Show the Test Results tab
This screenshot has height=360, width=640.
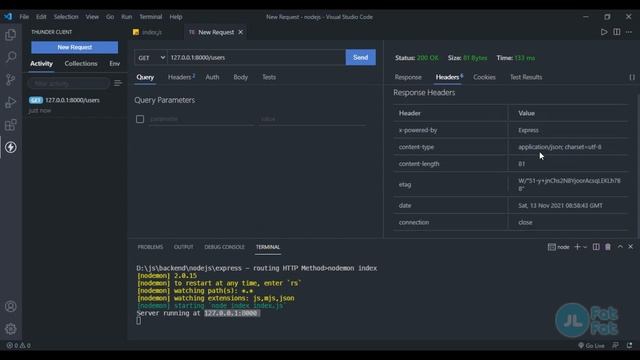[526, 77]
